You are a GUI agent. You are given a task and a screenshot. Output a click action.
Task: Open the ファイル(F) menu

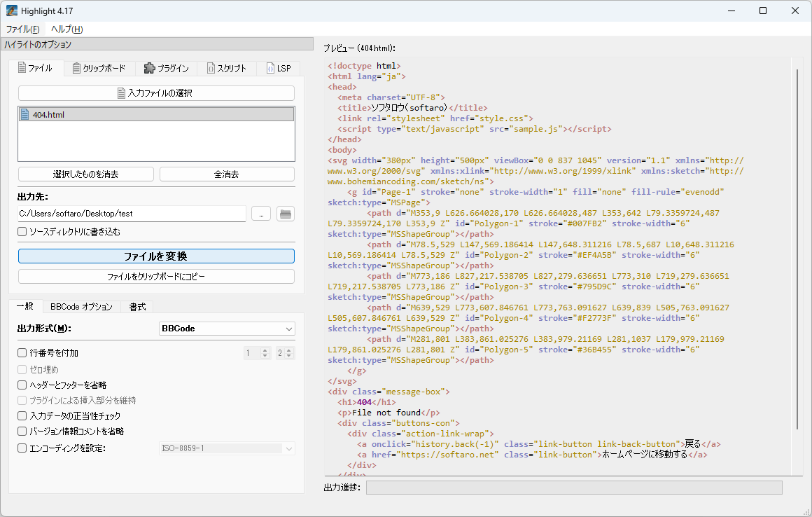[x=22, y=29]
